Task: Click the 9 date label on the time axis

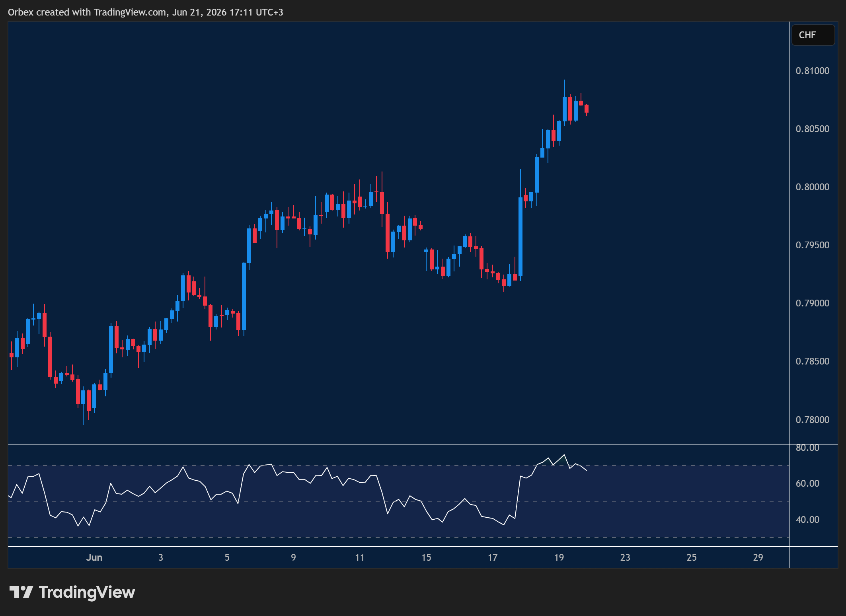Action: click(293, 558)
